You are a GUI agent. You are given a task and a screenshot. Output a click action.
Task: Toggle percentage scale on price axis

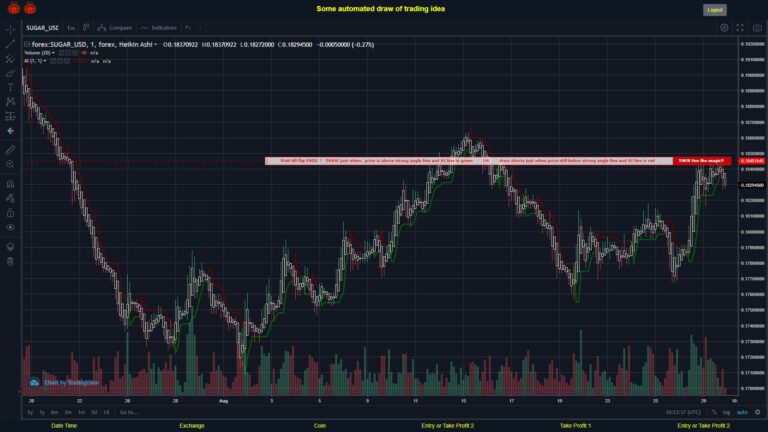click(714, 412)
